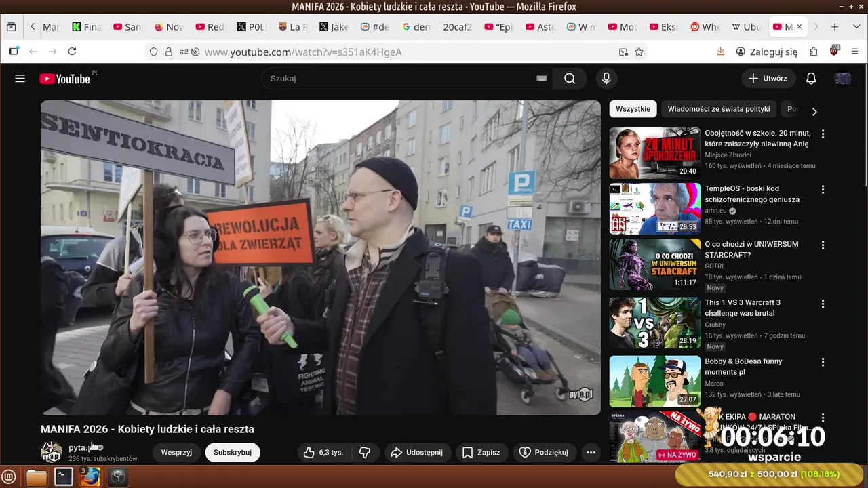Screen dimensions: 868x488
Task: Open Firefox application hamburger menu
Action: point(854,52)
